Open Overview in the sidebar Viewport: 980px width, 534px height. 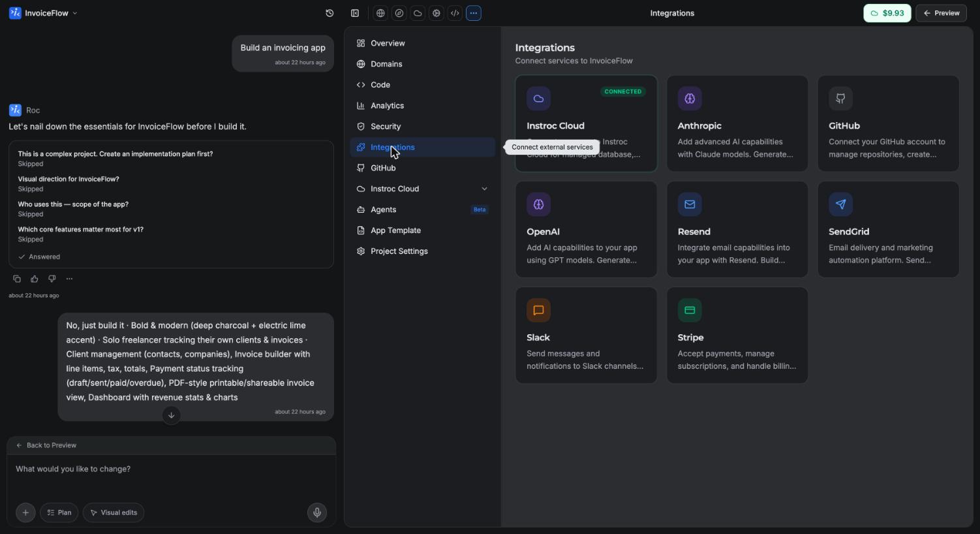coord(422,43)
